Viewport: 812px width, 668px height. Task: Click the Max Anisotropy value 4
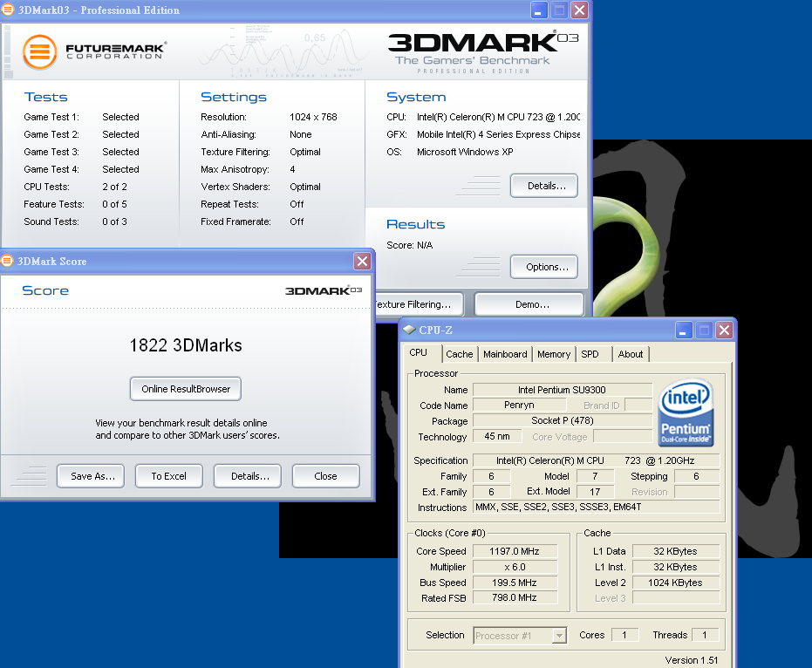click(292, 169)
